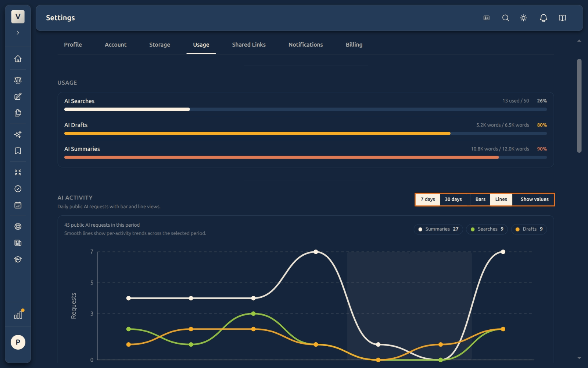Click the P user avatar
The height and width of the screenshot is (368, 588).
pyautogui.click(x=18, y=342)
